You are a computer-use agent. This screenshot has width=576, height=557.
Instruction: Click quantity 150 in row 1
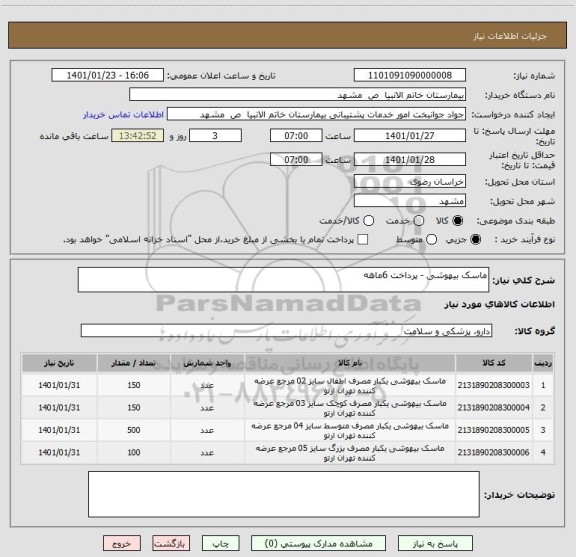coord(134,385)
